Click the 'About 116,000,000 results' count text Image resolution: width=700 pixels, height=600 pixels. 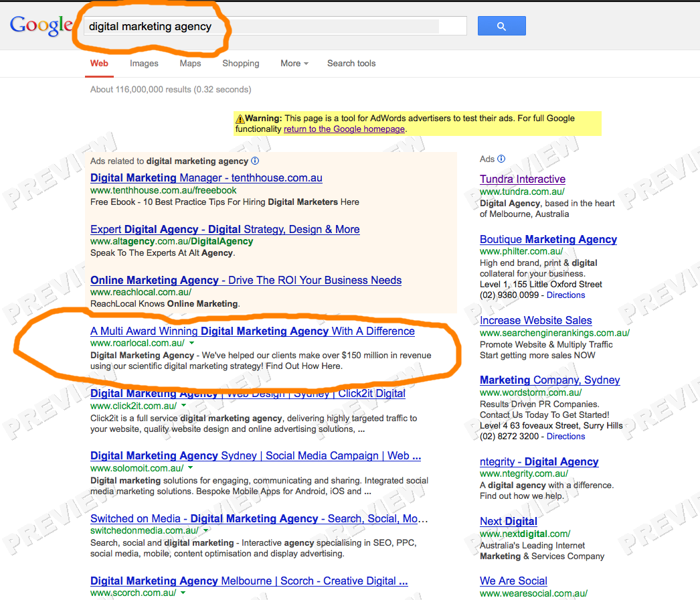point(171,89)
